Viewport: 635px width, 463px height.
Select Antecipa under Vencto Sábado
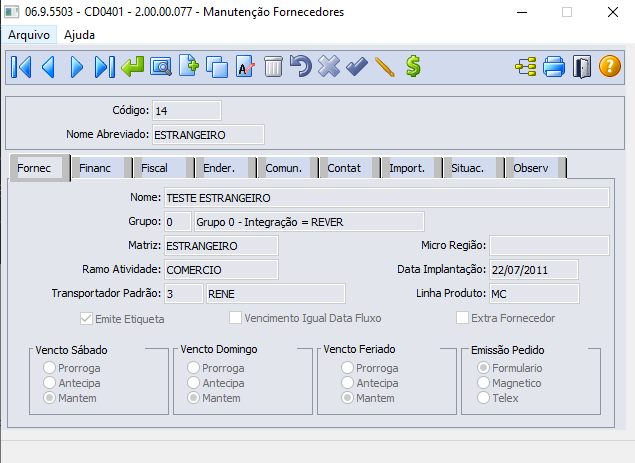tap(49, 382)
